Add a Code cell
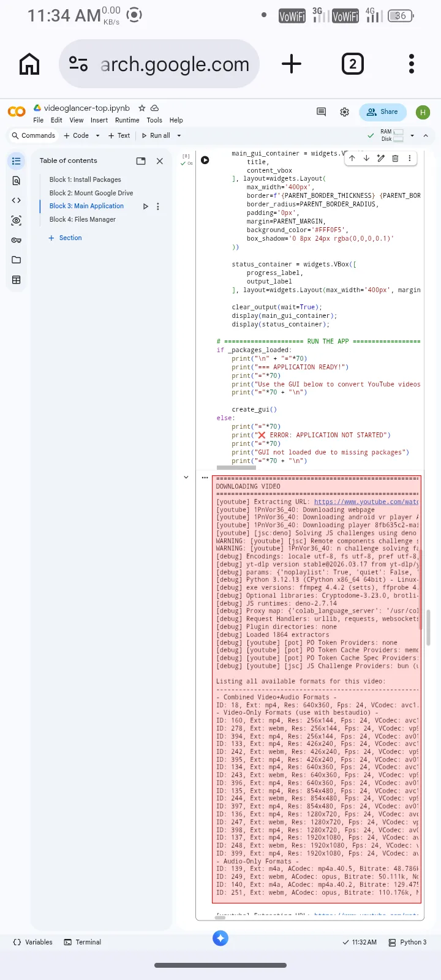Screen dimensions: 441x980 click(x=77, y=135)
